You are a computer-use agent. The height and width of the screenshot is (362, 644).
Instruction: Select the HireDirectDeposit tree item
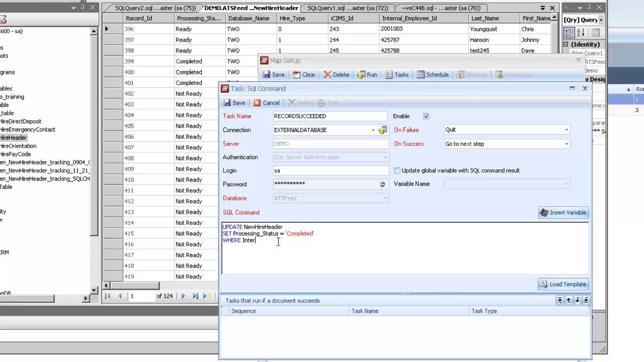[x=21, y=121]
